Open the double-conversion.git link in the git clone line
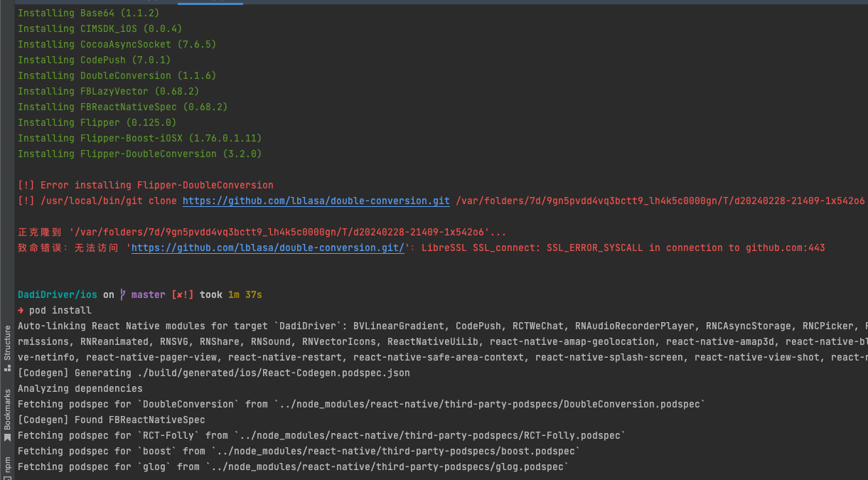Image resolution: width=868 pixels, height=480 pixels. 316,201
